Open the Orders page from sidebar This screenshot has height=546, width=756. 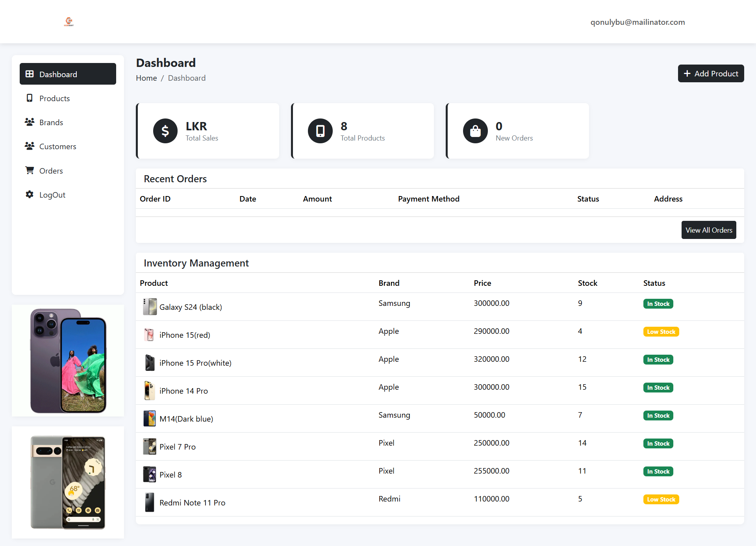point(68,170)
